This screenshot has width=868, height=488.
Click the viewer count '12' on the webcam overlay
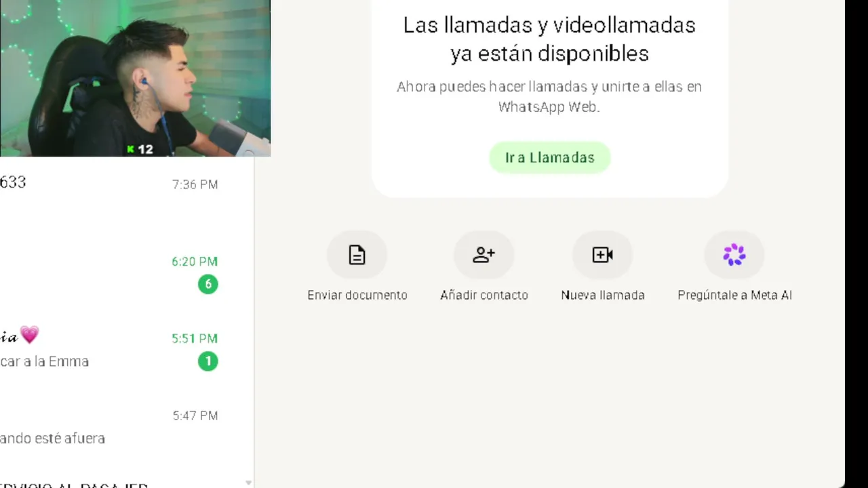click(x=145, y=149)
